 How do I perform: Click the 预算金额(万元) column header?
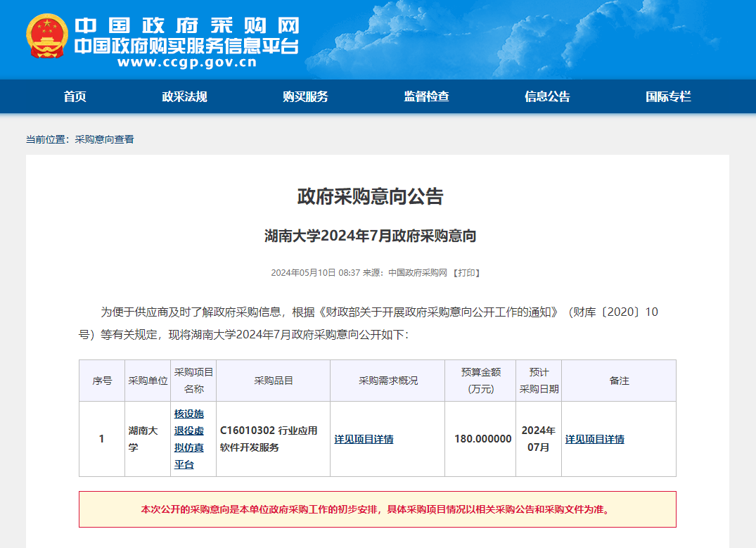[481, 381]
